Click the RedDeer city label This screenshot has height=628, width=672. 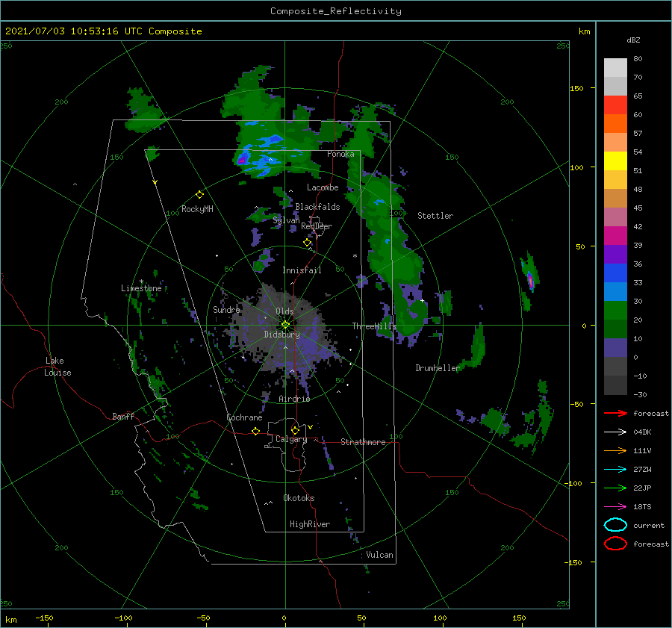(x=317, y=226)
